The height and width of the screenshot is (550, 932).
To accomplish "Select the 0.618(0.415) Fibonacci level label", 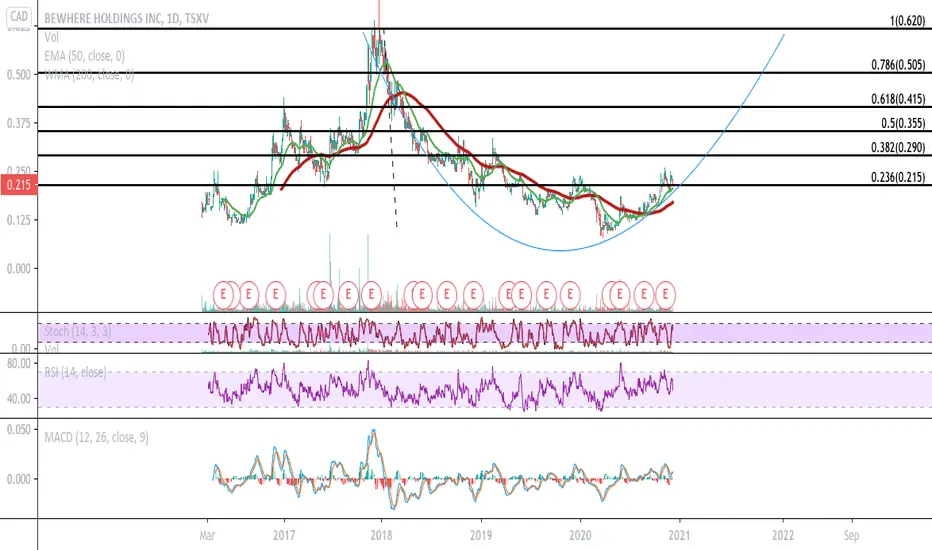I will pos(898,99).
